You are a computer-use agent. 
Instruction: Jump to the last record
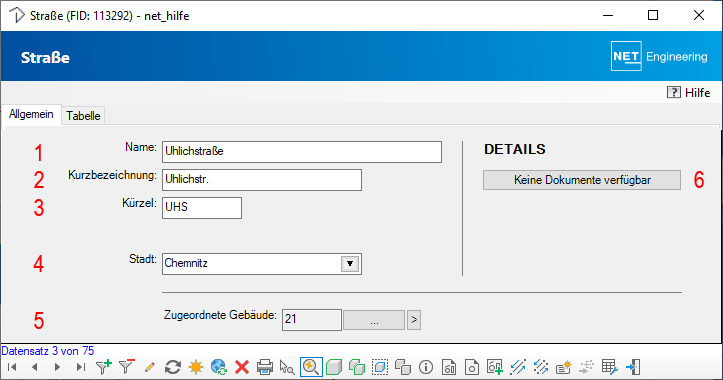pos(81,367)
